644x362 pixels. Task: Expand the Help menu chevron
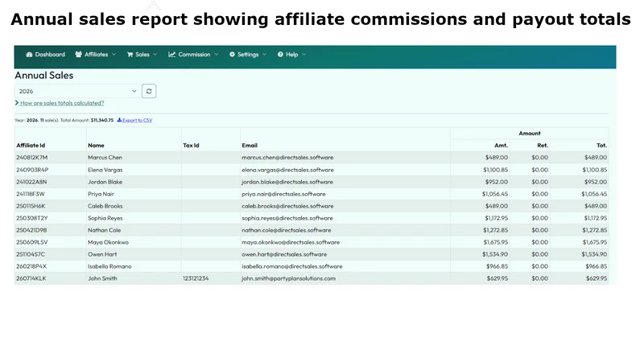tap(304, 55)
